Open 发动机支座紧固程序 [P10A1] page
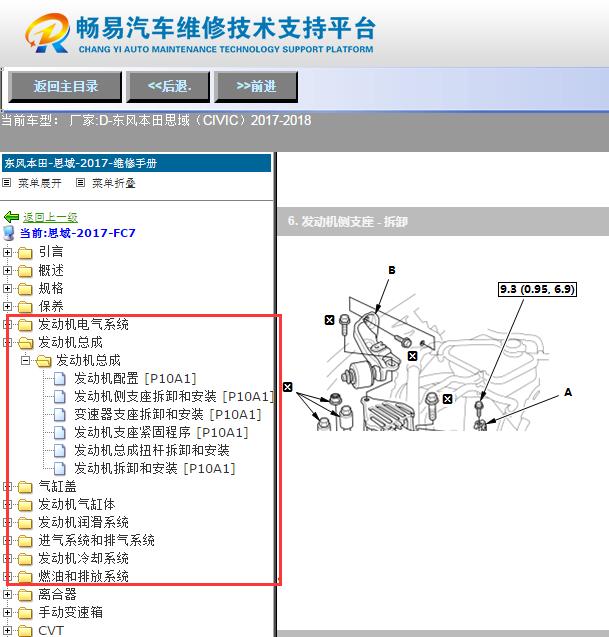609x637 pixels. pyautogui.click(x=161, y=432)
